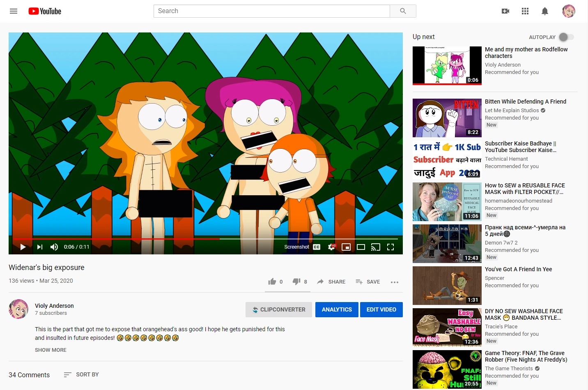The height and width of the screenshot is (390, 588).
Task: Open the Spencer channel
Action: point(494,278)
